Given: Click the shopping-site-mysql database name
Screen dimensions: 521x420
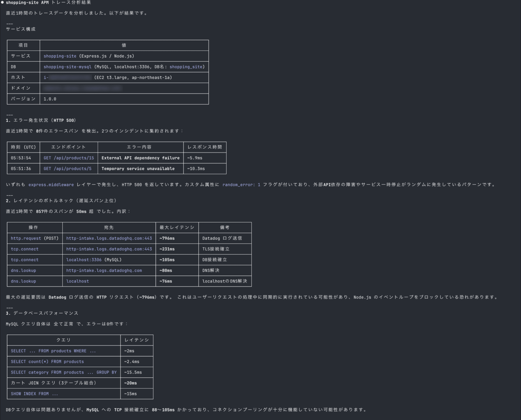Looking at the screenshot, I should click(67, 67).
